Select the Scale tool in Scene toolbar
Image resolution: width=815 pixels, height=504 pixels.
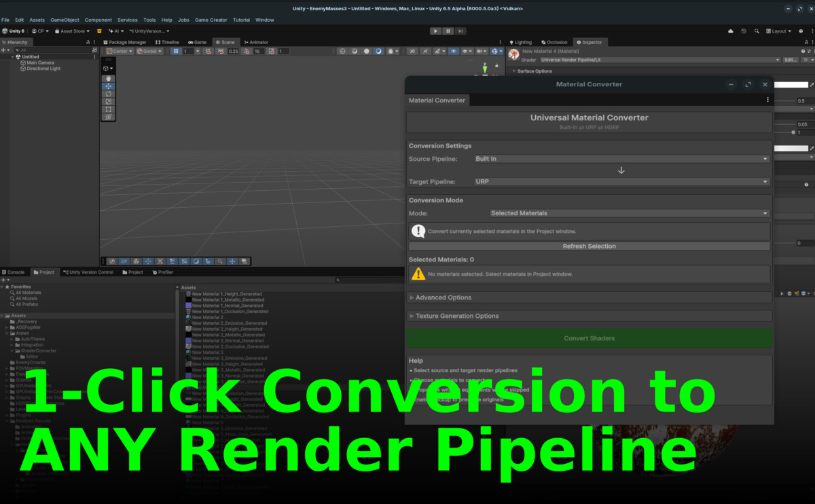pyautogui.click(x=109, y=101)
